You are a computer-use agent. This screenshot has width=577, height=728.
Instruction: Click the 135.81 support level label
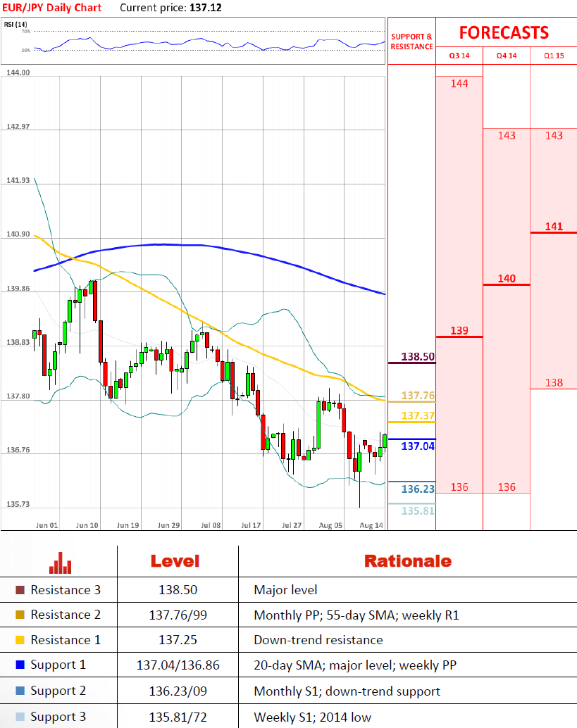point(418,510)
